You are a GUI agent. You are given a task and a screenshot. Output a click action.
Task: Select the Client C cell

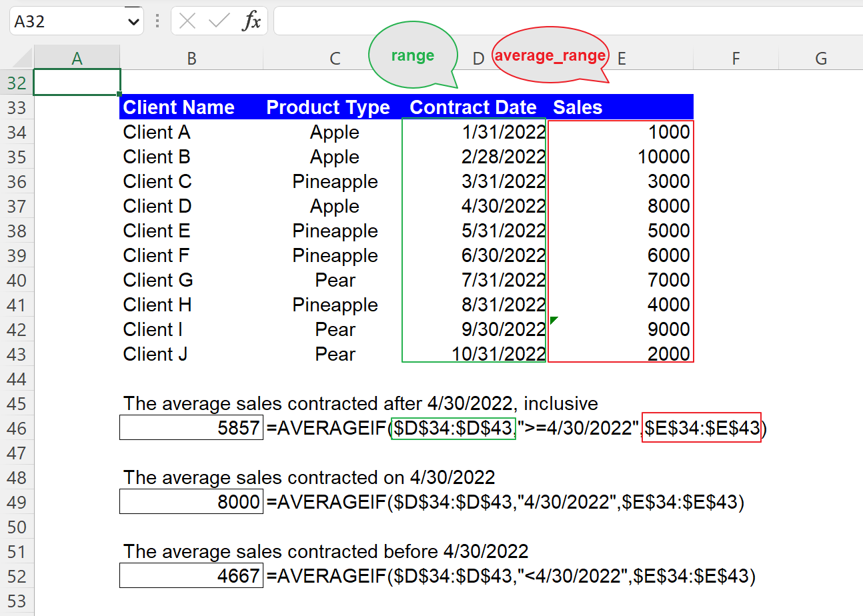pos(191,181)
